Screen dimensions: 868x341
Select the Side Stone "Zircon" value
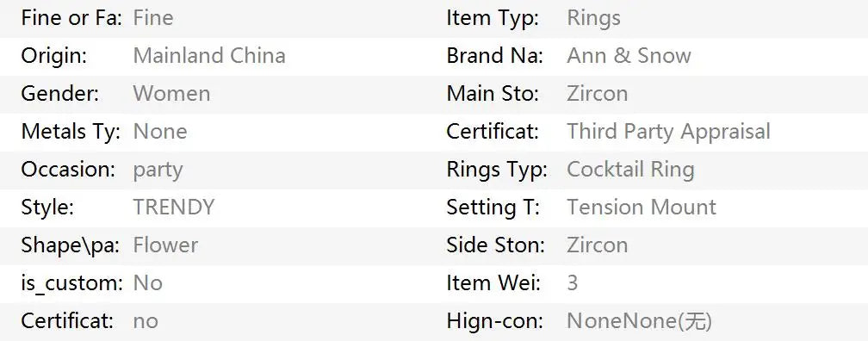click(598, 245)
